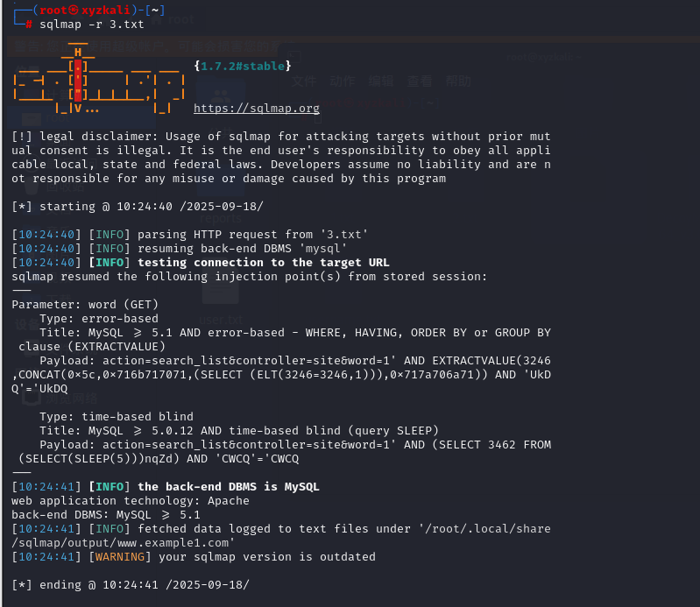
Task: Click the 'root㉿xyzkali' prompt text
Action: tap(85, 10)
